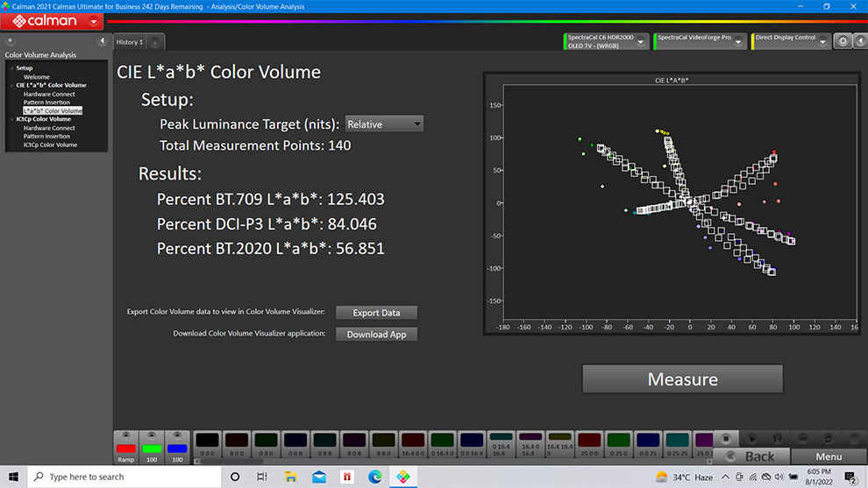
Task: Click the Download App button
Action: pyautogui.click(x=376, y=334)
